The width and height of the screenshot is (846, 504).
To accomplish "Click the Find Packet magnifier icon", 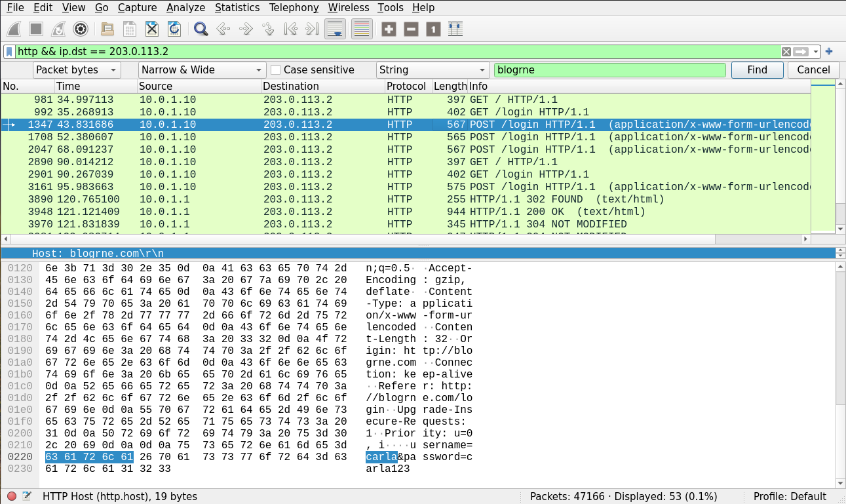I will [x=201, y=29].
